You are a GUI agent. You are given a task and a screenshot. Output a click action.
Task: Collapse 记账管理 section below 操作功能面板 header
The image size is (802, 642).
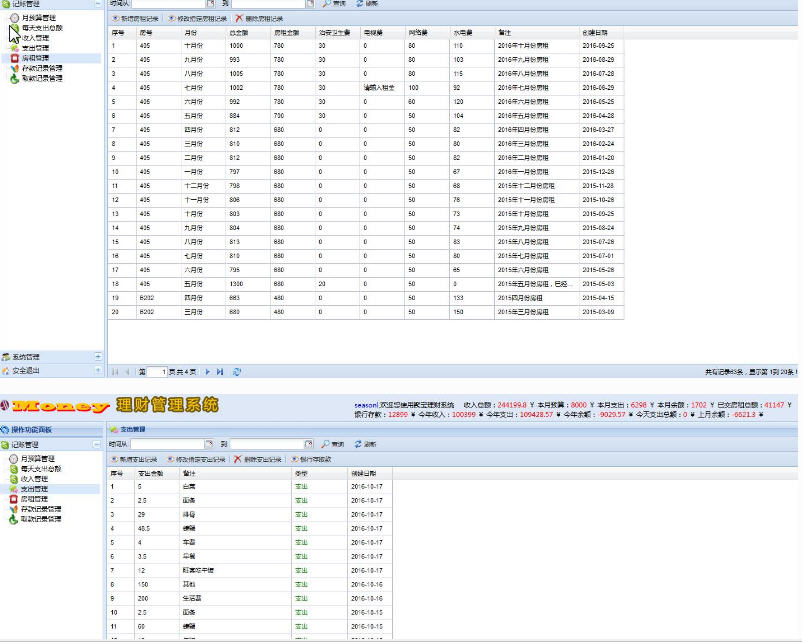97,444
